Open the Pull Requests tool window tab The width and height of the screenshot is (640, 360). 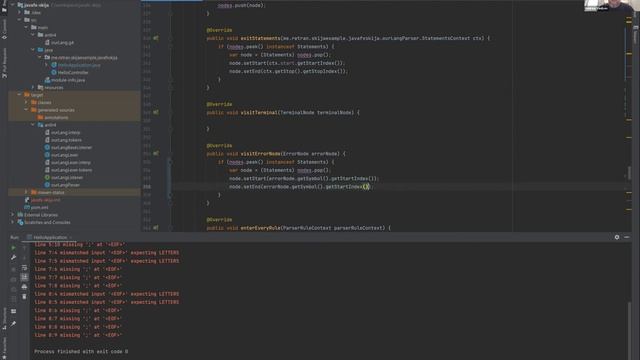[4, 63]
